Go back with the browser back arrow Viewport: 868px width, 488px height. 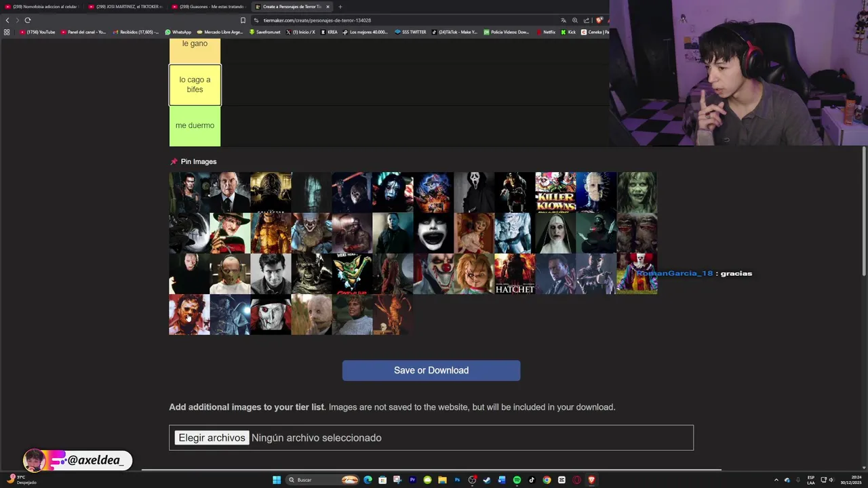(x=7, y=20)
